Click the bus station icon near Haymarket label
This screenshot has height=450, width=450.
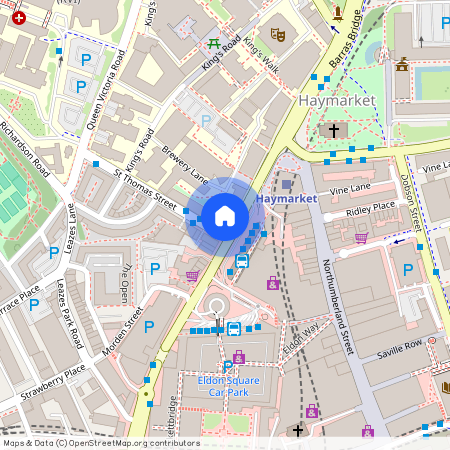[x=242, y=261]
